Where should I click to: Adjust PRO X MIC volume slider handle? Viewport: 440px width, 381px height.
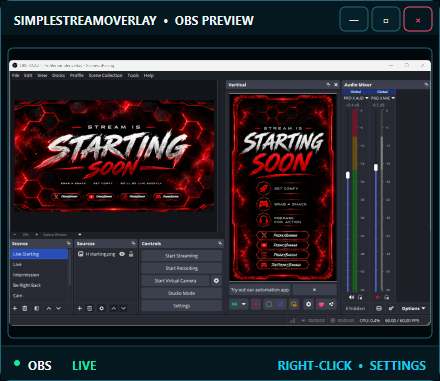coord(376,167)
